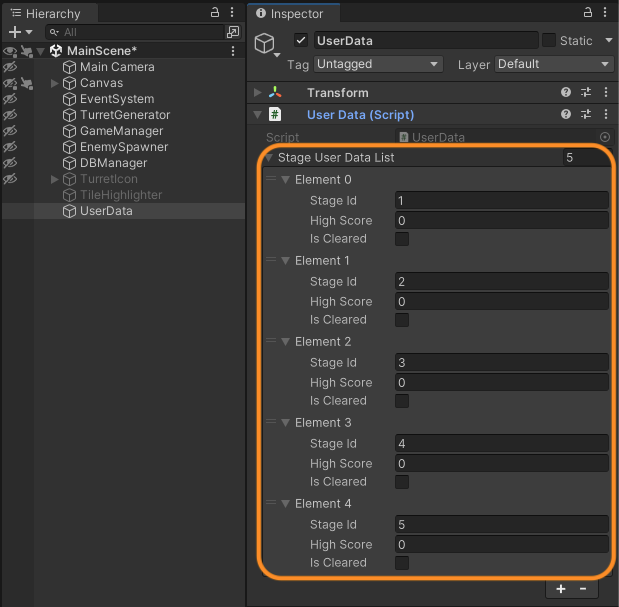The image size is (619, 607).
Task: Open Transform component options menu
Action: pos(606,92)
